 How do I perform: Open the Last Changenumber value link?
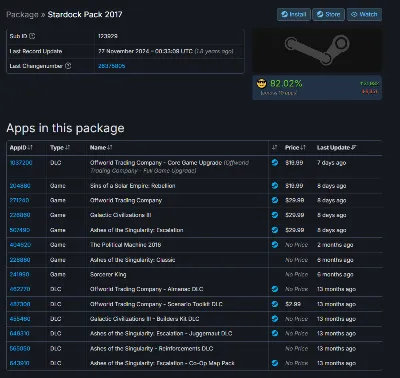111,66
